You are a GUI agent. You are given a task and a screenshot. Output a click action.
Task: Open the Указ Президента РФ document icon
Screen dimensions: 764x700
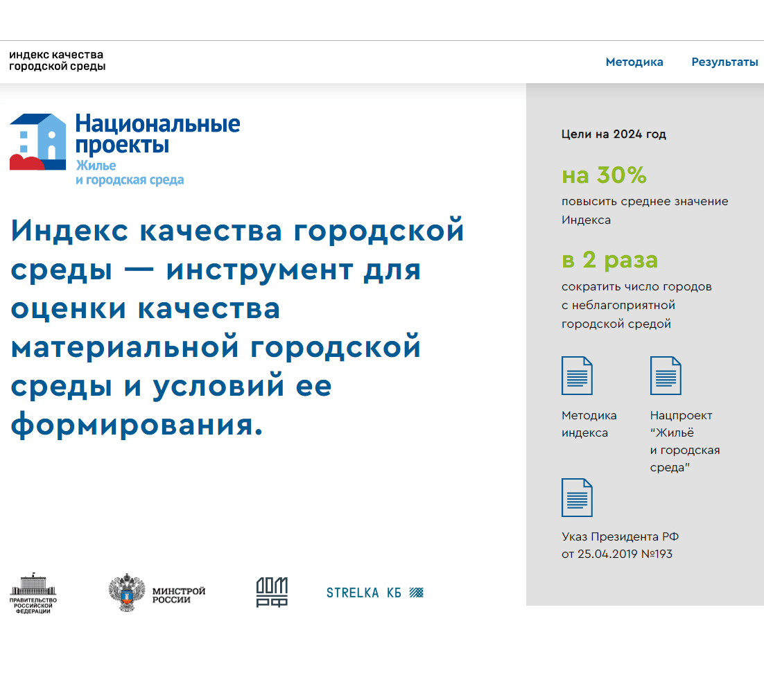tap(577, 497)
